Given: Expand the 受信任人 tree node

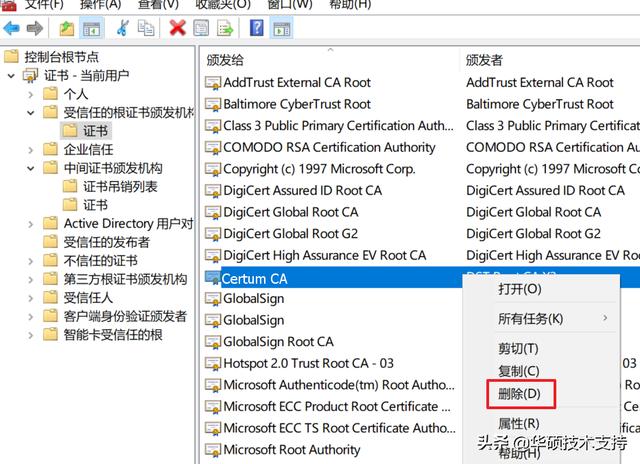Looking at the screenshot, I should point(31,298).
